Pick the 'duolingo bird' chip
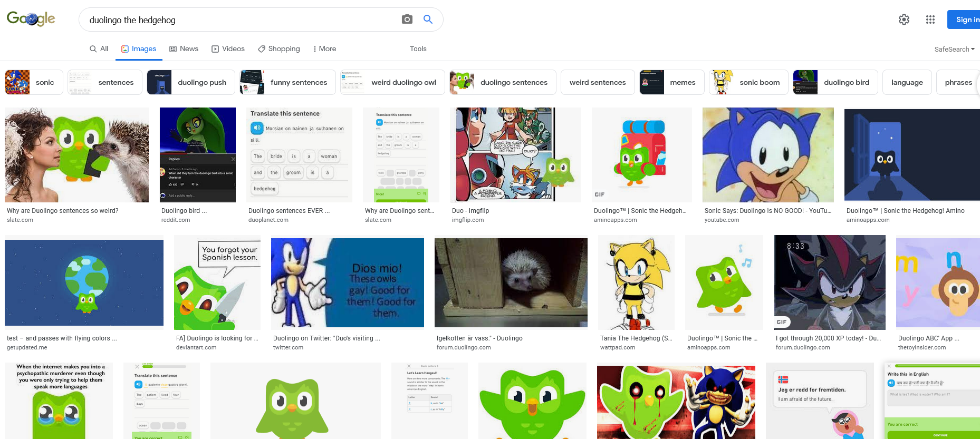This screenshot has width=980, height=439. (x=835, y=82)
